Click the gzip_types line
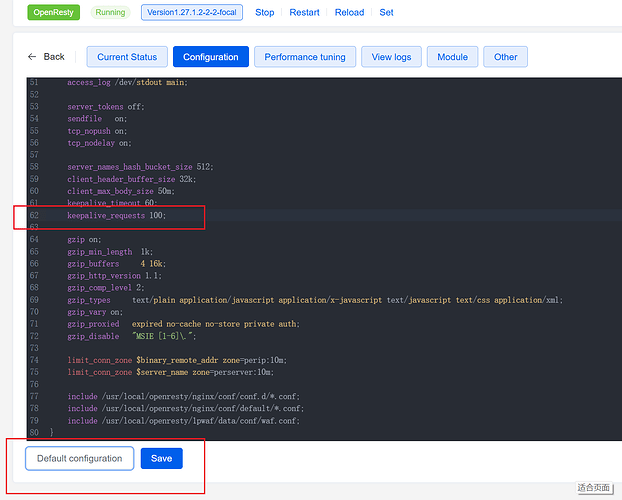This screenshot has width=622, height=500. coord(315,300)
